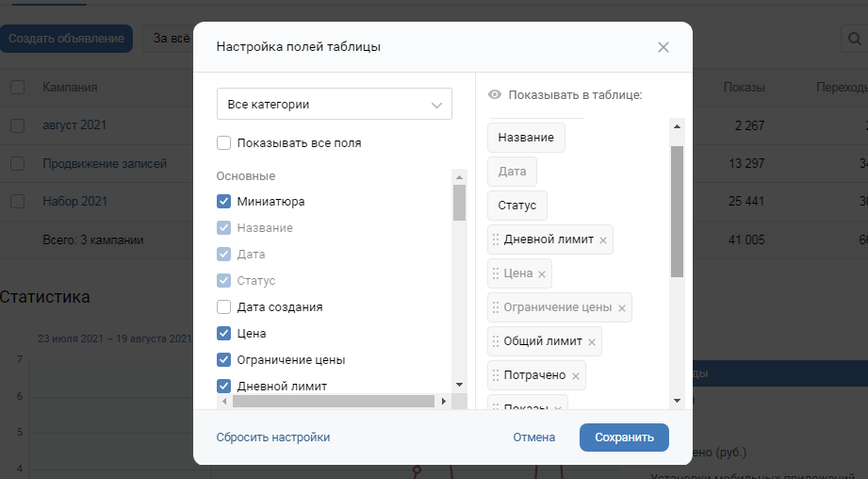Click the drag handle of Дневной лимит chip
Image resolution: width=868 pixels, height=479 pixels.
pos(496,239)
